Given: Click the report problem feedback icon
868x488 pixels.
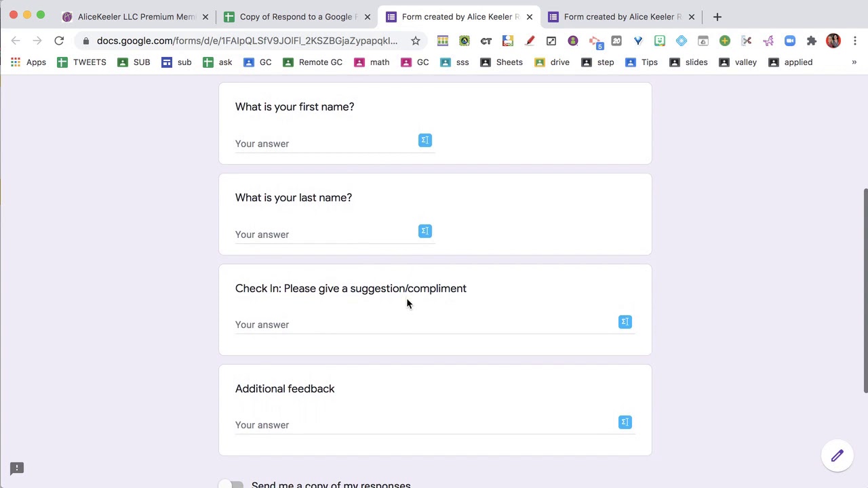Looking at the screenshot, I should point(17,468).
